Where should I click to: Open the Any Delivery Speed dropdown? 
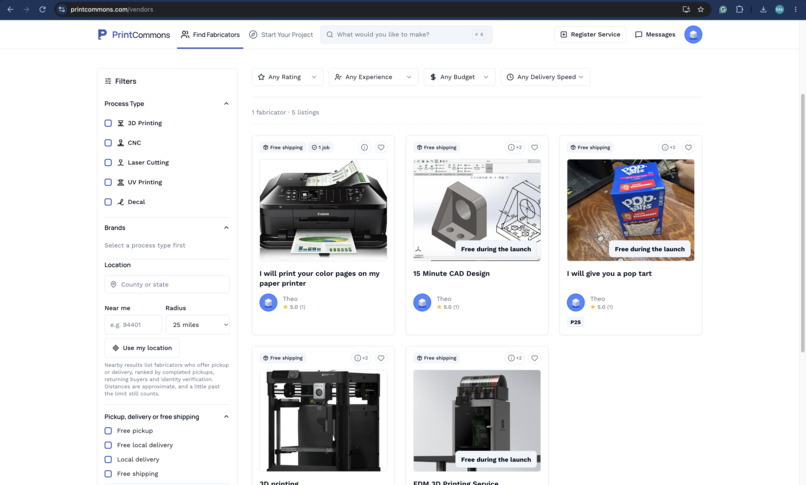click(x=545, y=77)
